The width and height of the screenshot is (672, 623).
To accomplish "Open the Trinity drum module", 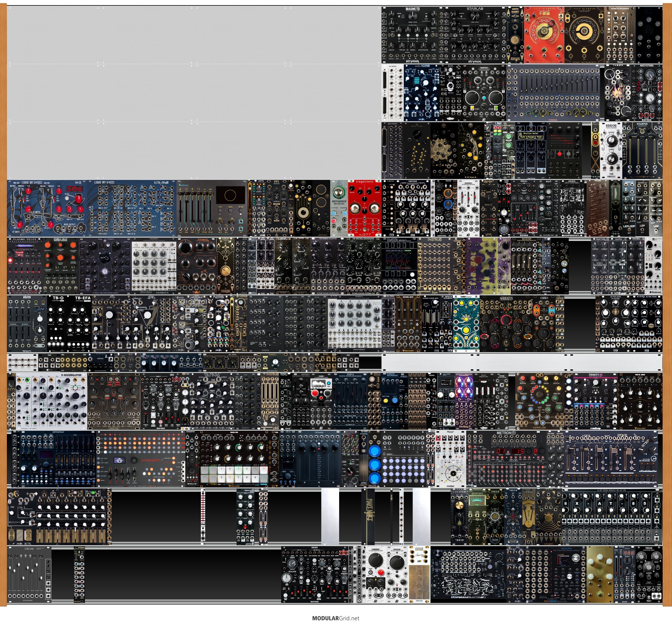I will [x=596, y=401].
